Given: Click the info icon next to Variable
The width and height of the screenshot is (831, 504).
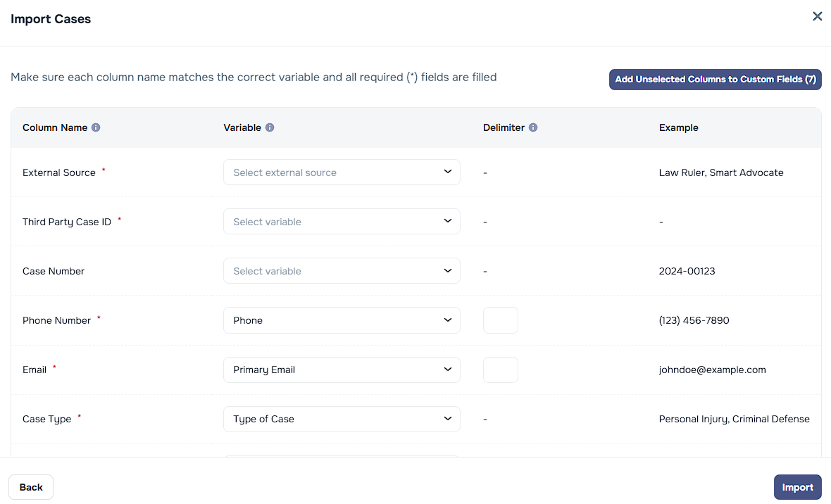Looking at the screenshot, I should pyautogui.click(x=270, y=128).
